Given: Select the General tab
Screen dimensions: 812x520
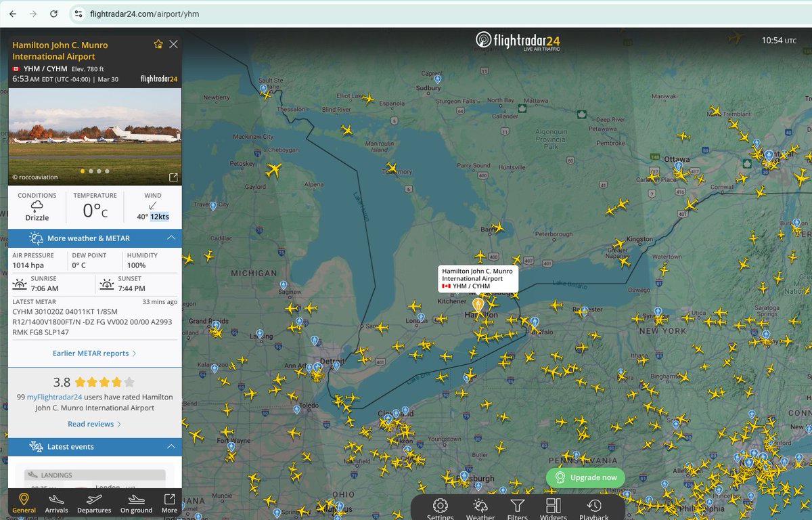Looking at the screenshot, I should pos(24,503).
